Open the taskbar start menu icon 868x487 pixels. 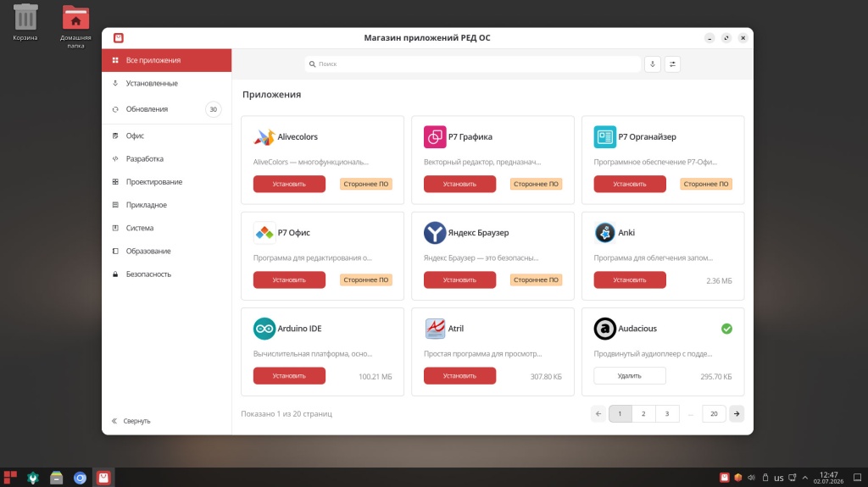pos(10,478)
